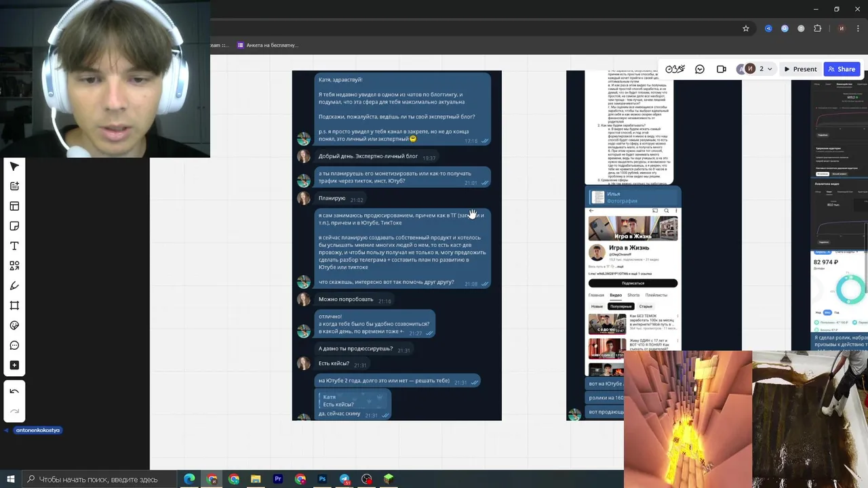Click the Present button
The image size is (868, 488).
click(800, 69)
